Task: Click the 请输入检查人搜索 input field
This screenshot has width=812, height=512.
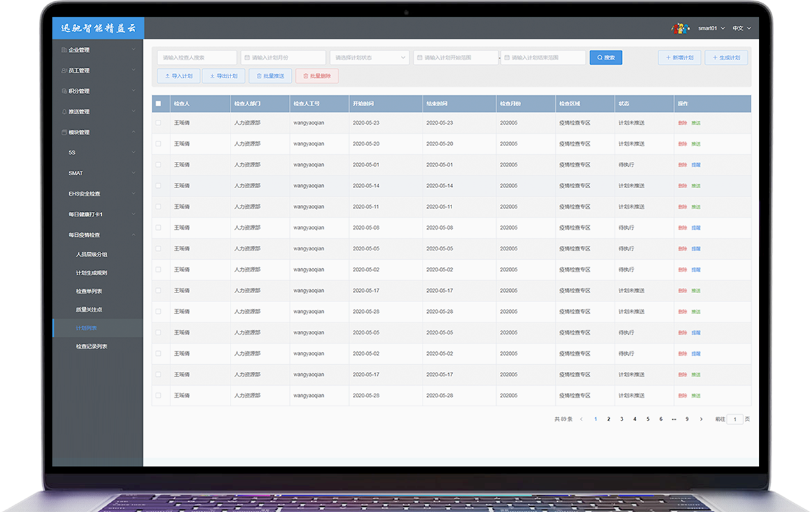Action: [197, 58]
